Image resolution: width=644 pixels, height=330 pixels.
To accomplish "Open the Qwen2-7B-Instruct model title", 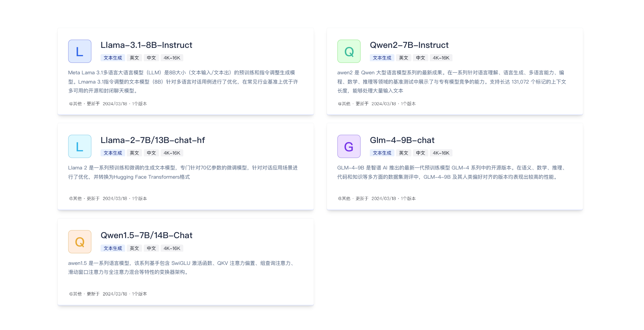I will pyautogui.click(x=409, y=45).
